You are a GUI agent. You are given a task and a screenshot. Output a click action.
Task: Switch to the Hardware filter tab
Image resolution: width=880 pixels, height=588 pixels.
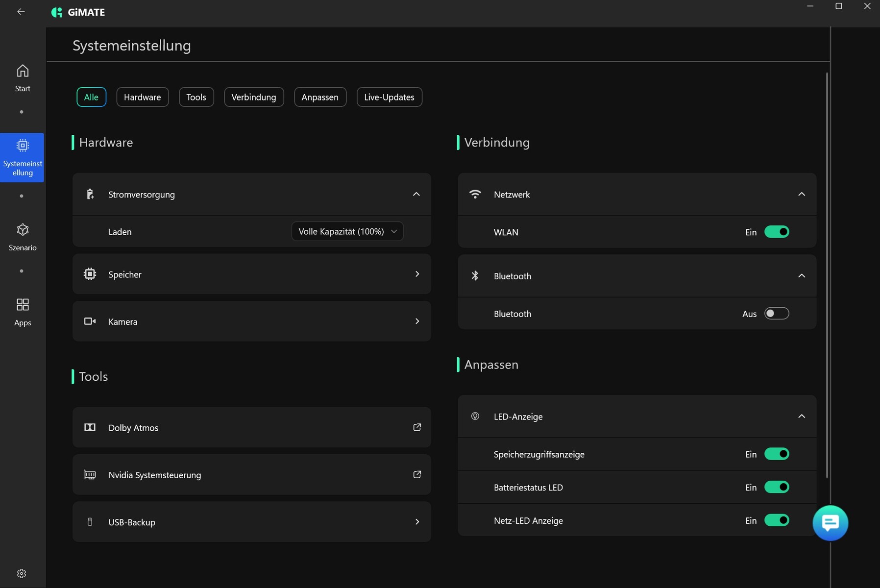point(142,97)
